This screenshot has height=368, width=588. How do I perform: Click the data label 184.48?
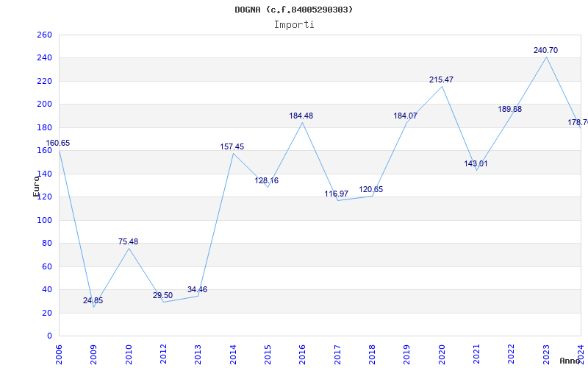[x=301, y=116]
